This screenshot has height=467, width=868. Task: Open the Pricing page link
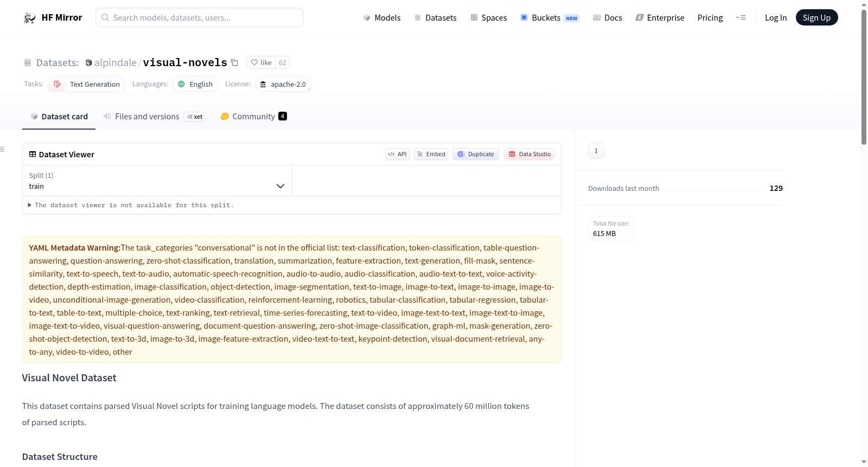pyautogui.click(x=710, y=17)
